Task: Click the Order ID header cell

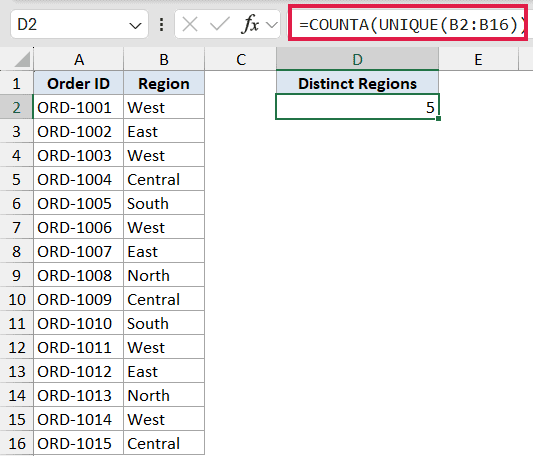Action: click(79, 83)
